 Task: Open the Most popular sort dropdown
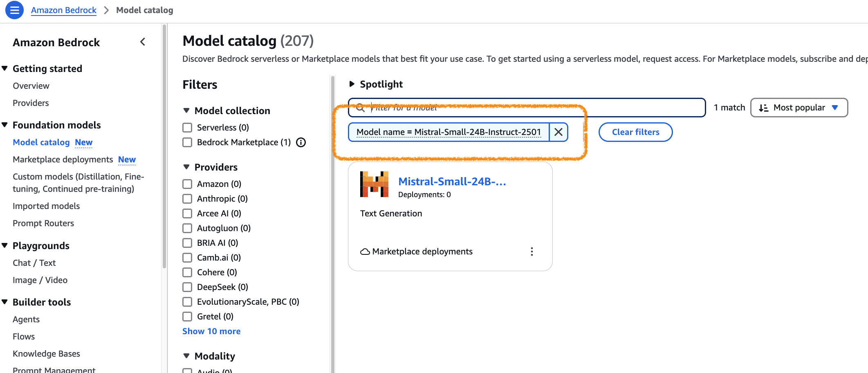[x=798, y=108]
